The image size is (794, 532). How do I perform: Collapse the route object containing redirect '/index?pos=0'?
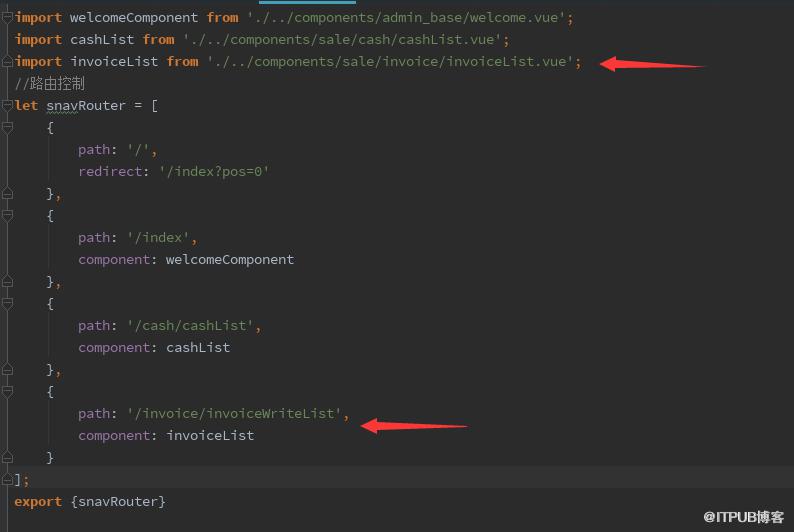tap(7, 128)
